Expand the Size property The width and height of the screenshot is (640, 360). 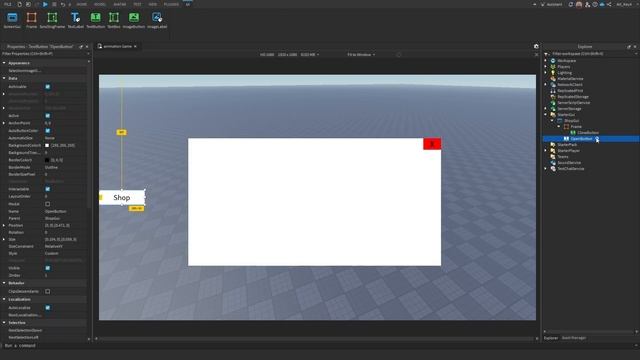[4, 239]
